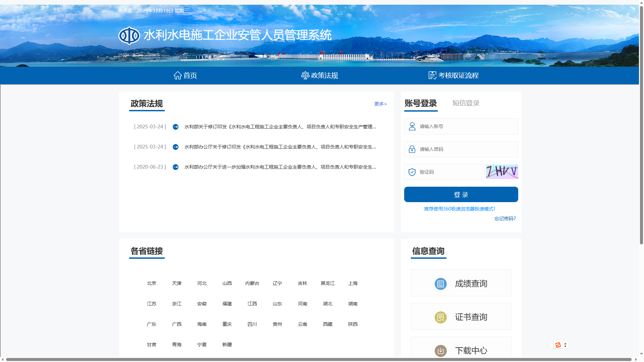Click the scales icon for 政策法规
This screenshot has width=644, height=362.
[305, 75]
